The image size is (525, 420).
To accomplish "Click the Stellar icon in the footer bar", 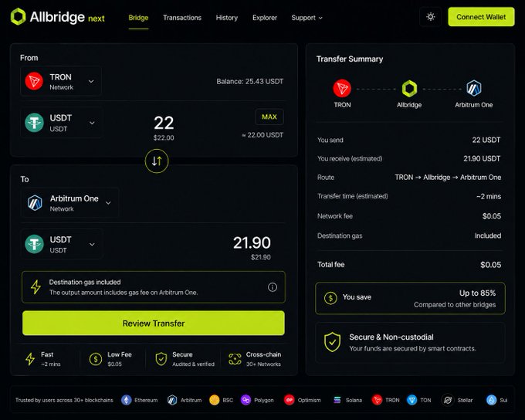I will point(448,400).
